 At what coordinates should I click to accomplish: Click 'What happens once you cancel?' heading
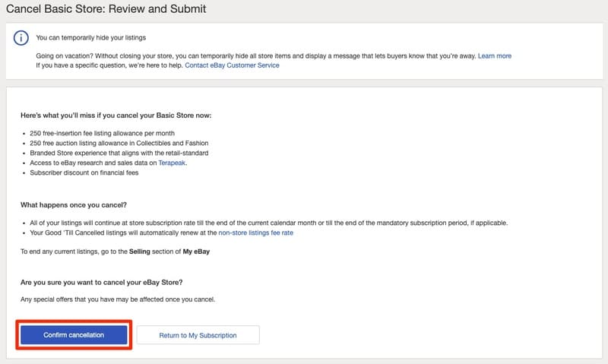74,205
